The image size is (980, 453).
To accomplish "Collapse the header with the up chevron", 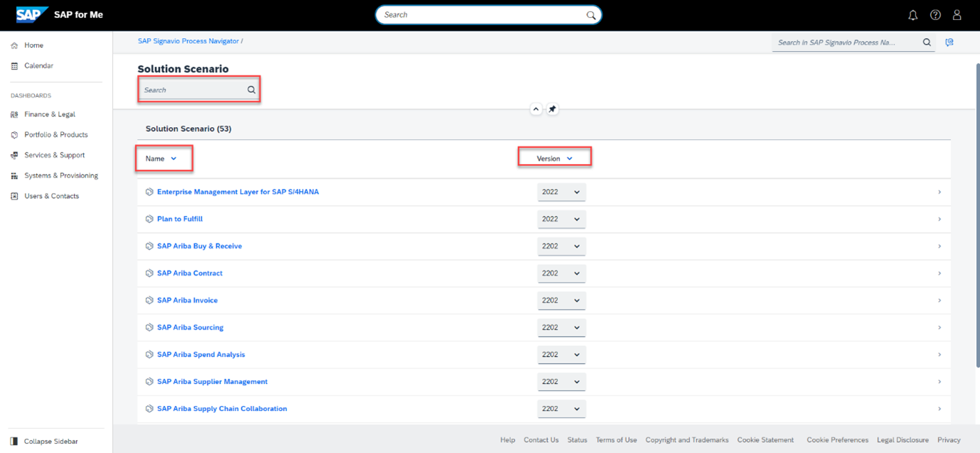I will click(x=536, y=109).
